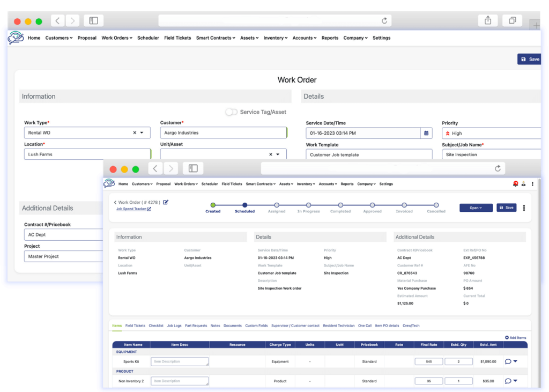Click the edit pencil next to Work Order #4278
This screenshot has width=549, height=392.
pyautogui.click(x=166, y=202)
